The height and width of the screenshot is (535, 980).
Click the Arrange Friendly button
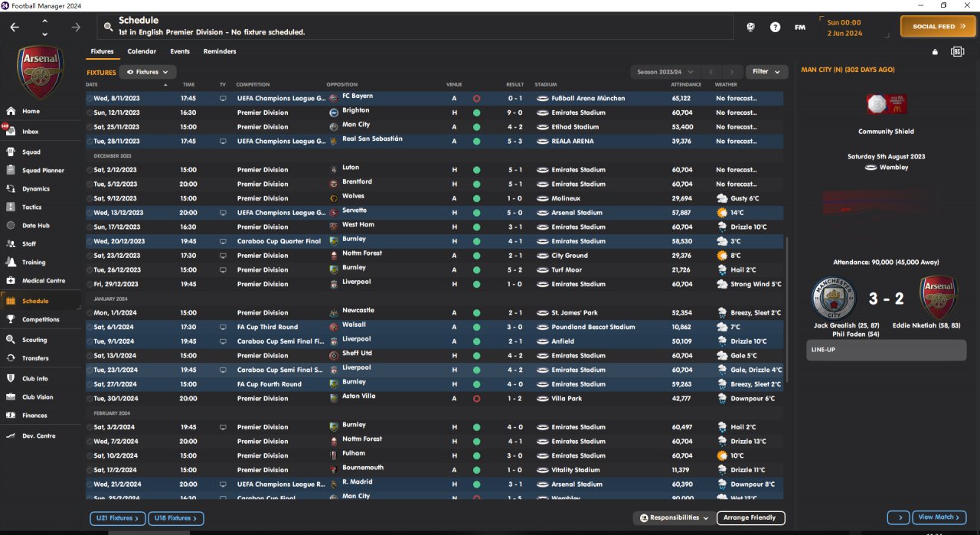click(750, 518)
